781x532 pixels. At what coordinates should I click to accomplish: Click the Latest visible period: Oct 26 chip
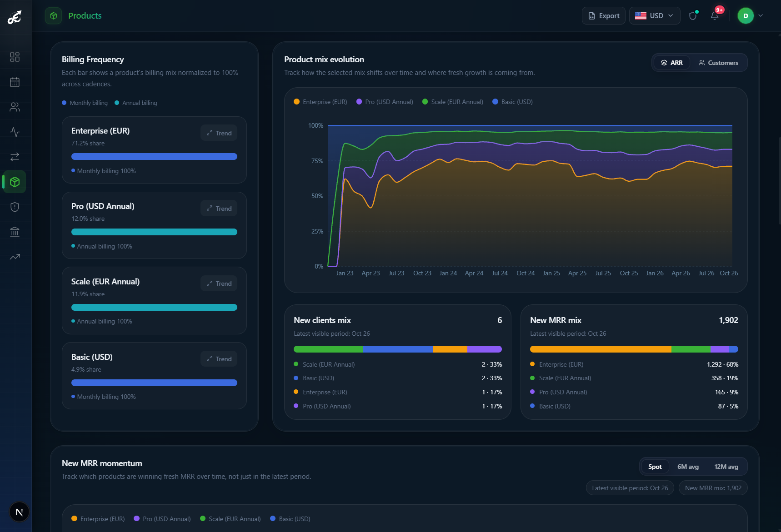point(630,488)
